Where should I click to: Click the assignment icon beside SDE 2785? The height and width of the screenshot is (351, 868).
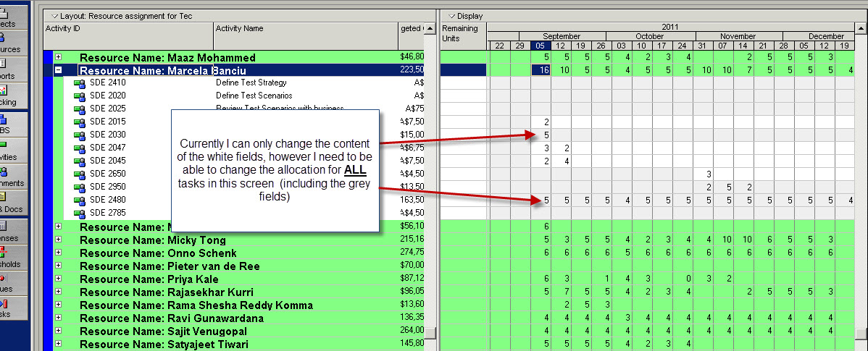pos(79,213)
